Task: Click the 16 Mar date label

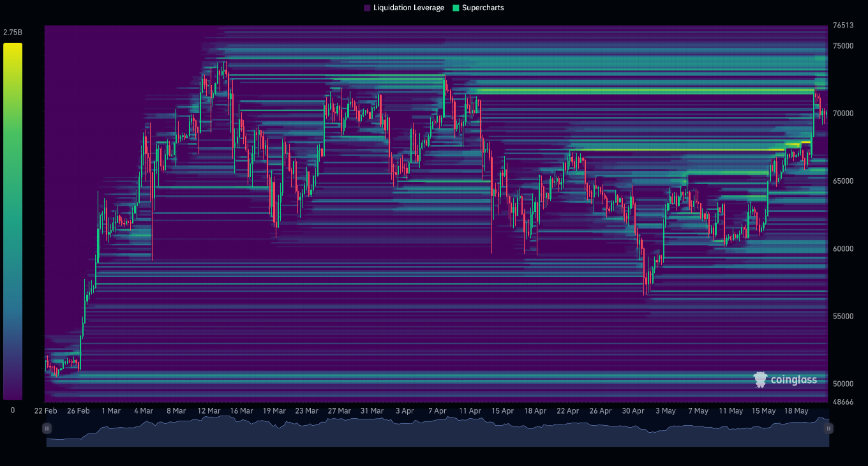Action: (x=242, y=411)
